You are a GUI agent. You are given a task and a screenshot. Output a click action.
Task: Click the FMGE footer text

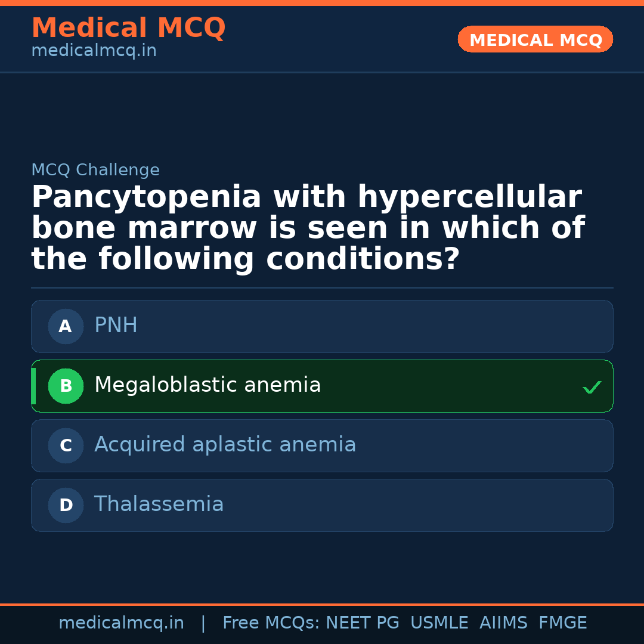click(x=562, y=623)
